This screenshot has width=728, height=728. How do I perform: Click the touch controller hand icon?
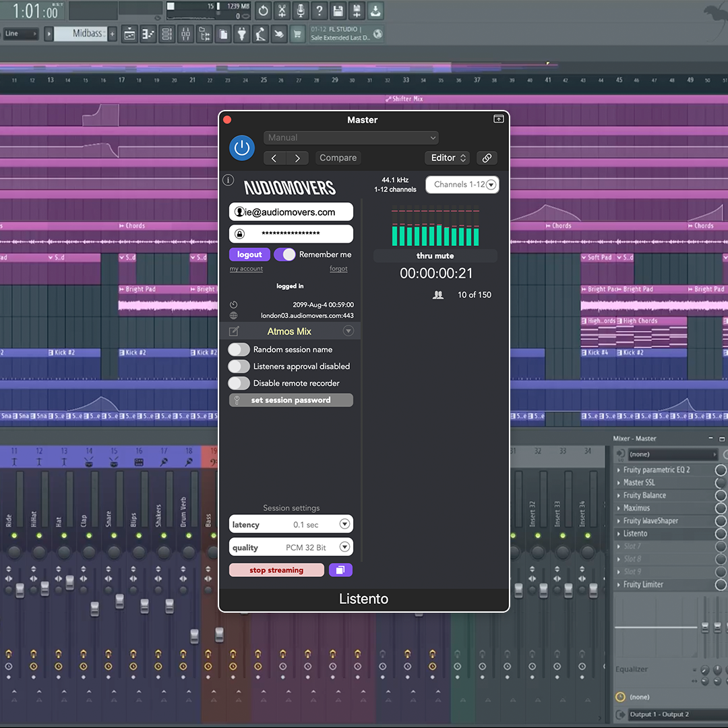pos(278,34)
